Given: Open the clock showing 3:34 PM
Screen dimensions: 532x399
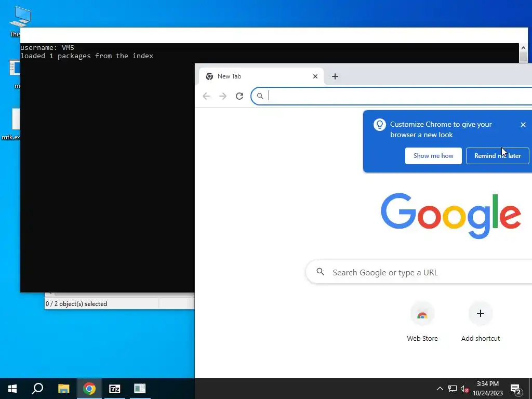Looking at the screenshot, I should point(487,389).
